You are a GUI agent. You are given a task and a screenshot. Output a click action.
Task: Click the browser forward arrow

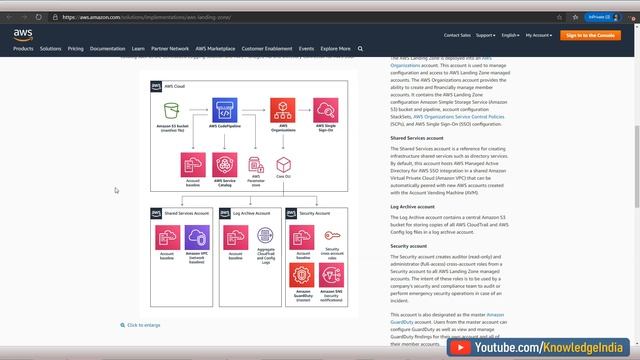(24, 17)
